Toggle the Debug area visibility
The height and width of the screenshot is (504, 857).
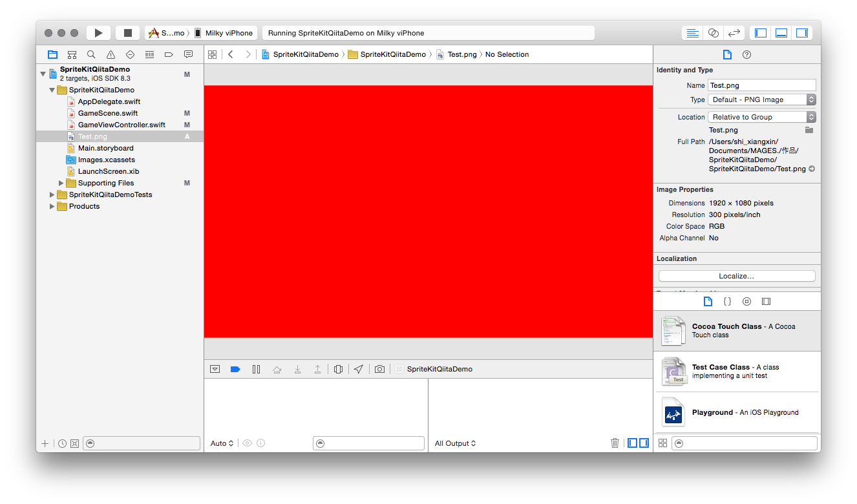(x=781, y=33)
